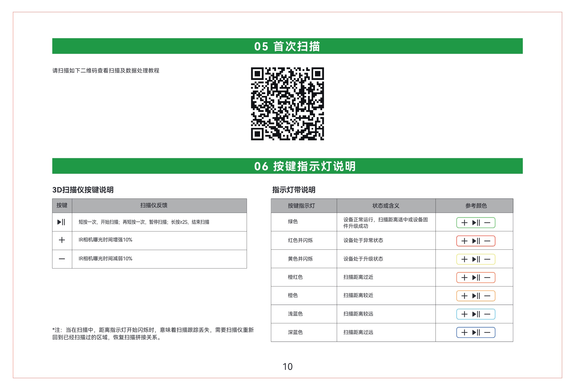Click the orange reference indicator (橙色 row)
575x392 pixels.
click(x=476, y=296)
